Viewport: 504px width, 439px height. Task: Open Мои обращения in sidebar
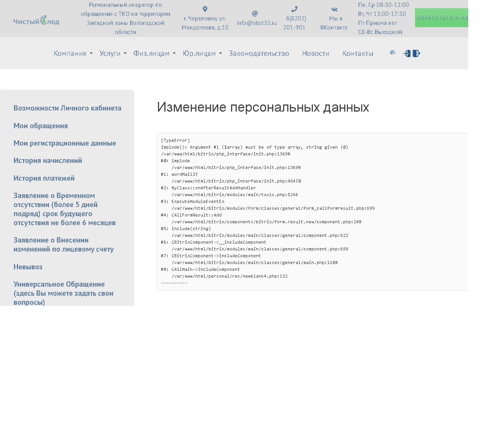41,126
